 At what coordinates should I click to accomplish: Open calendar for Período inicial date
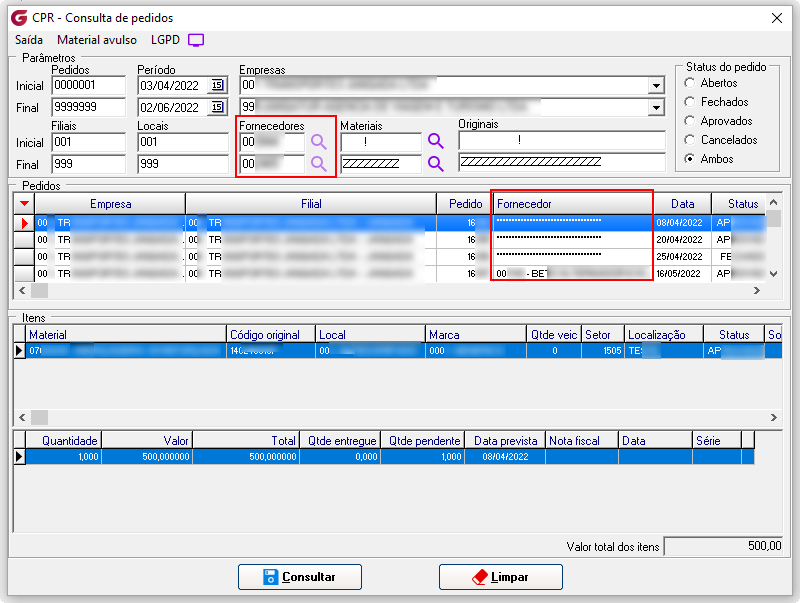coord(217,85)
